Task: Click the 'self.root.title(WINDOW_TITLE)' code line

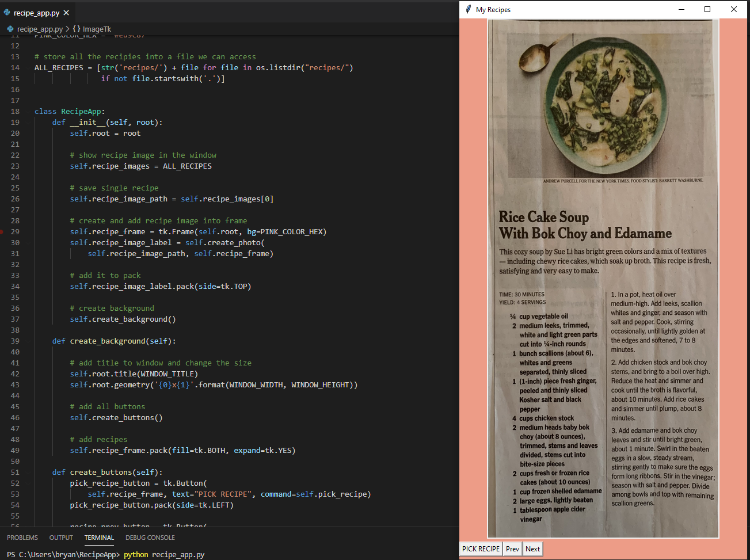Action: 134,374
